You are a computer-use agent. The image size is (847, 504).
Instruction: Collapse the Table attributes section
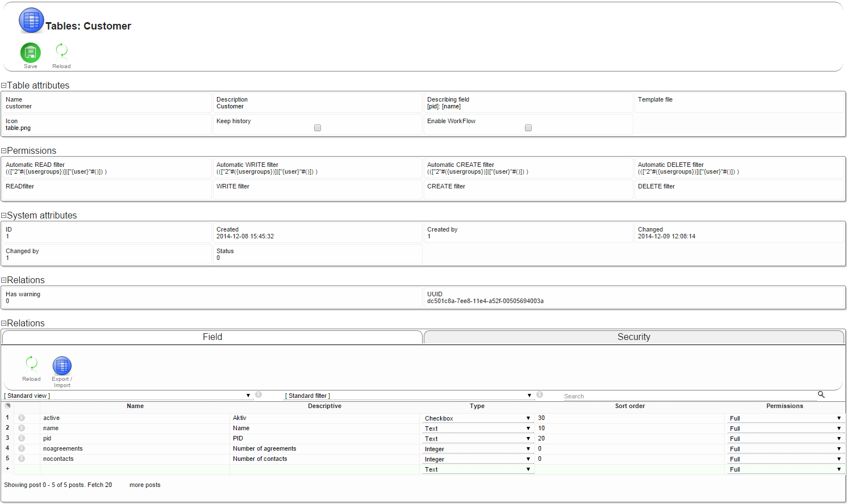(3, 86)
